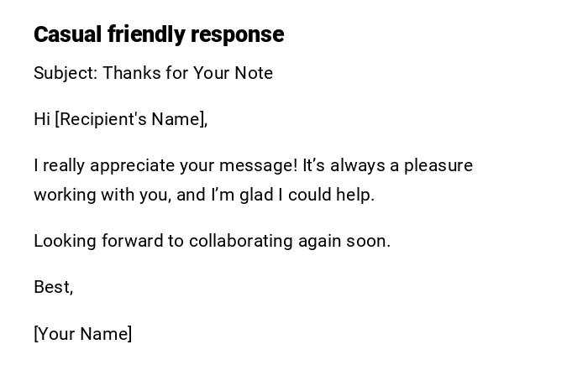This screenshot has width=588, height=386.
Task: Click the 'Thanks for Your Note' subject text
Action: tap(188, 73)
